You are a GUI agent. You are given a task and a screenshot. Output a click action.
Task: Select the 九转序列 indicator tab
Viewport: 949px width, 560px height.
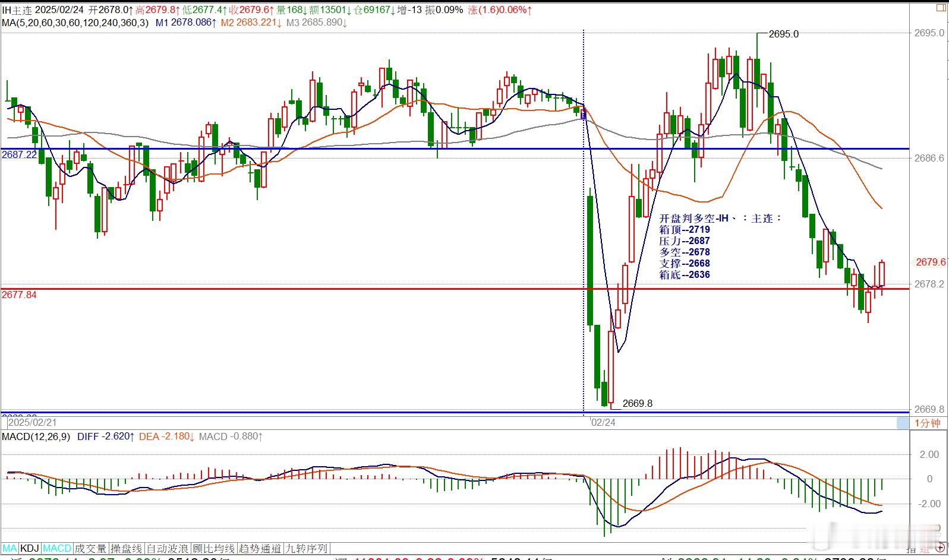[307, 549]
